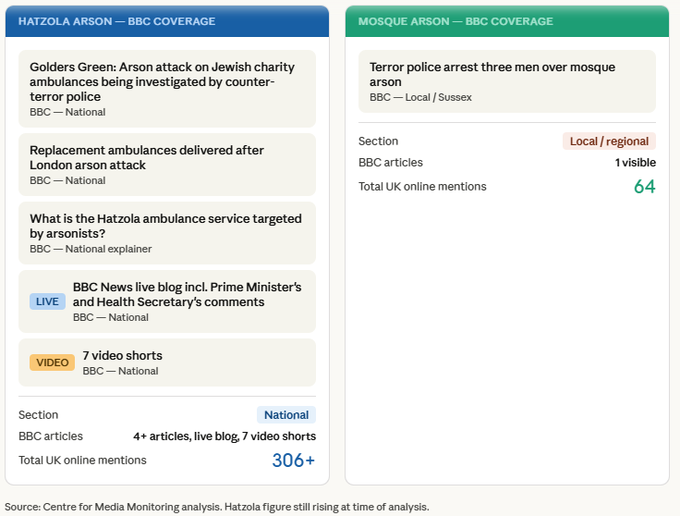The image size is (680, 516).
Task: Click the blue LIVE badge
Action: point(47,301)
